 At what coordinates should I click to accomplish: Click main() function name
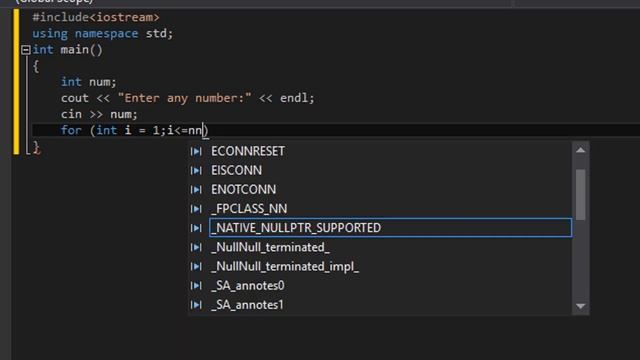pyautogui.click(x=82, y=50)
